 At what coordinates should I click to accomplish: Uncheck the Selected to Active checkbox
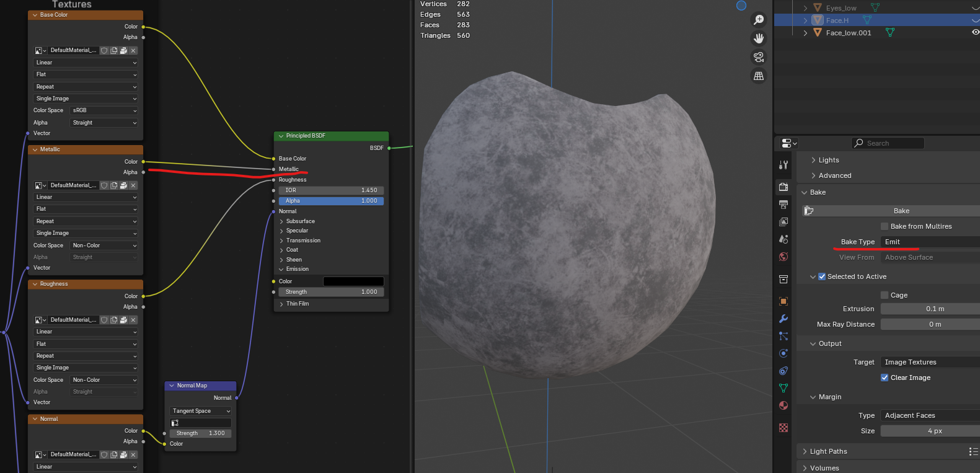(x=822, y=276)
